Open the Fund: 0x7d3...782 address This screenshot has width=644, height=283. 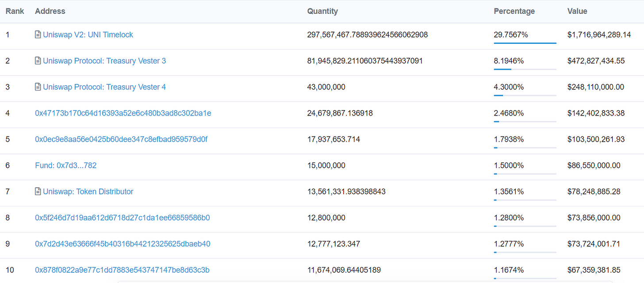pyautogui.click(x=66, y=165)
